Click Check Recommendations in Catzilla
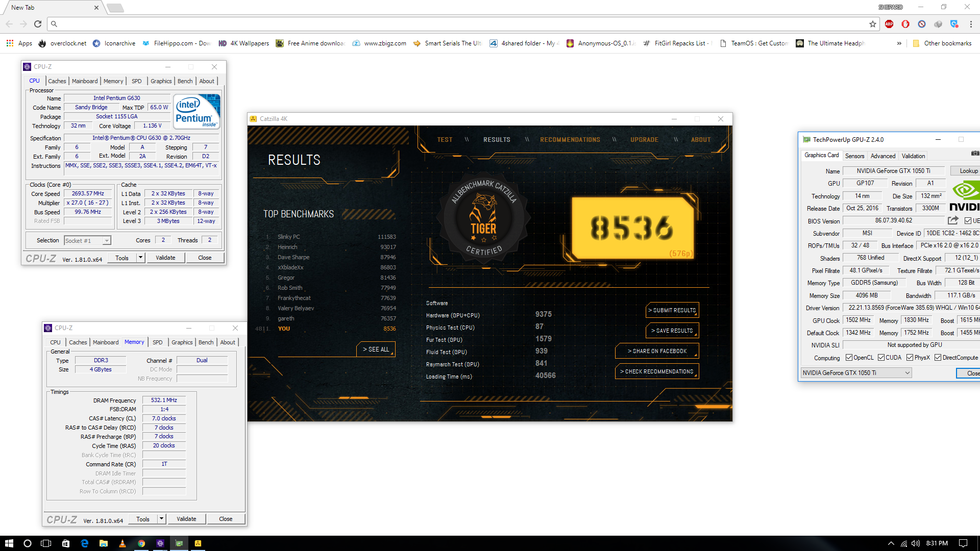The width and height of the screenshot is (980, 551). [x=657, y=371]
